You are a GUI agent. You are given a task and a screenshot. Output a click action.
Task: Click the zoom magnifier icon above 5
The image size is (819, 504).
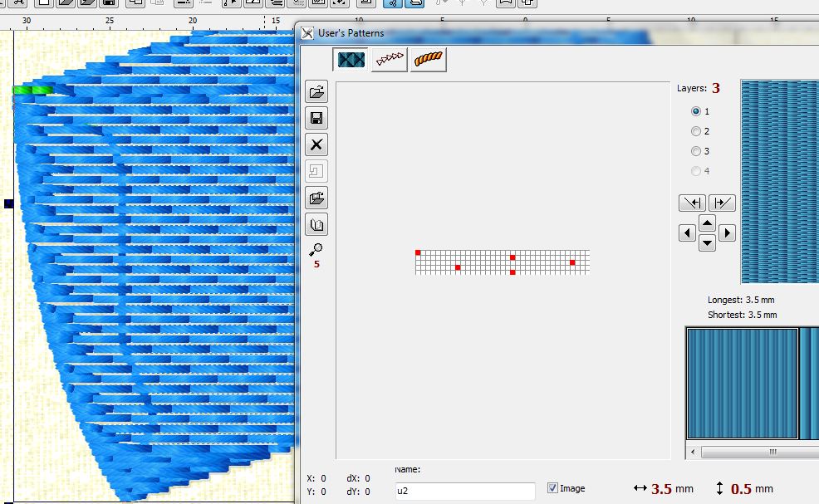coord(316,250)
